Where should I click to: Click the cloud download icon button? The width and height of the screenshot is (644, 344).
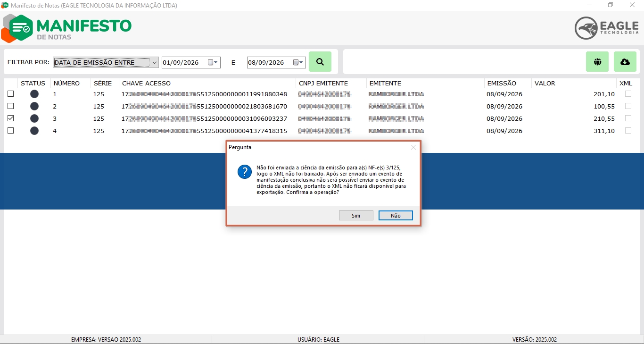coord(625,62)
